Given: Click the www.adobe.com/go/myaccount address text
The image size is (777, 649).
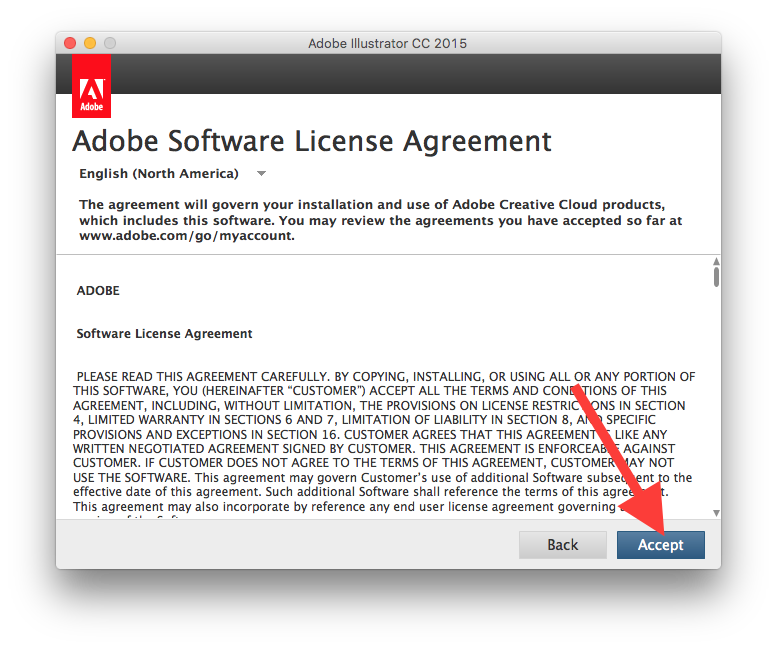Looking at the screenshot, I should 187,236.
